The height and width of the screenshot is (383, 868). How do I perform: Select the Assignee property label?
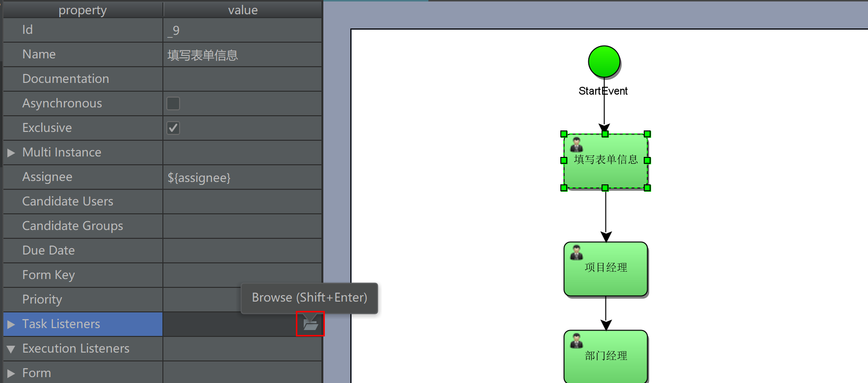tap(47, 177)
